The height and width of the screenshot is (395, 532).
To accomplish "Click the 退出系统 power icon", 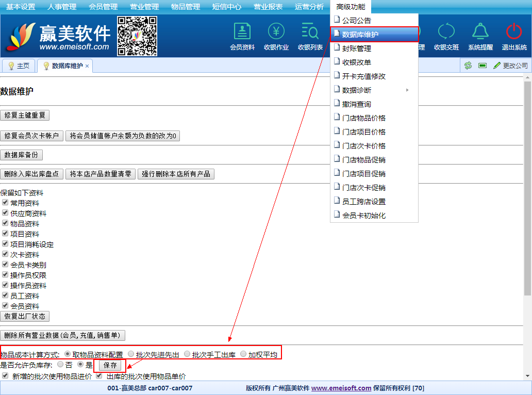I will (514, 32).
